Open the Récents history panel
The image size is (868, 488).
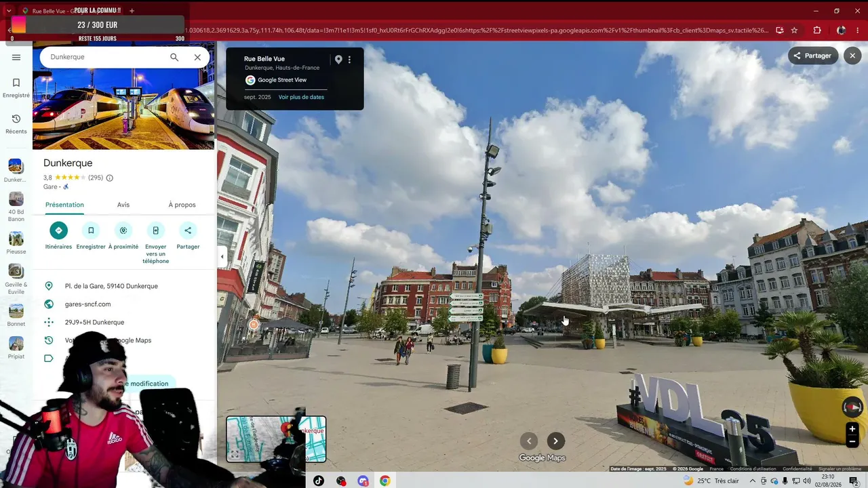coord(16,123)
